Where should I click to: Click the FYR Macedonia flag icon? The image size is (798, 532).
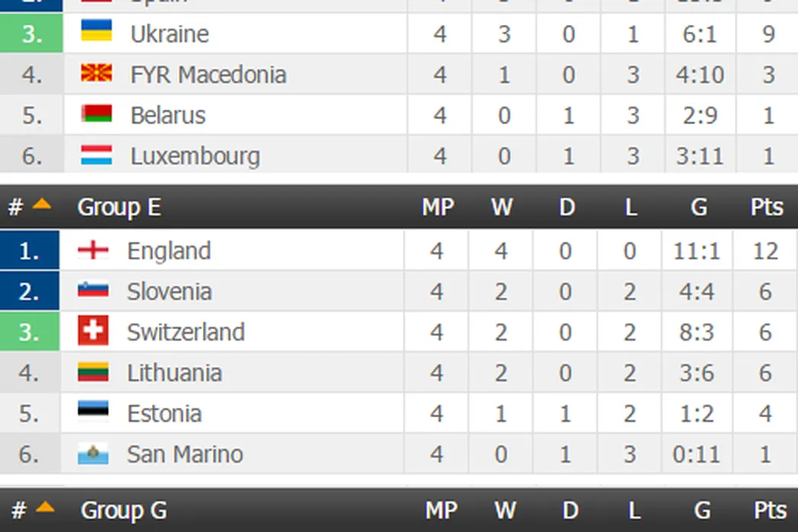coord(97,74)
